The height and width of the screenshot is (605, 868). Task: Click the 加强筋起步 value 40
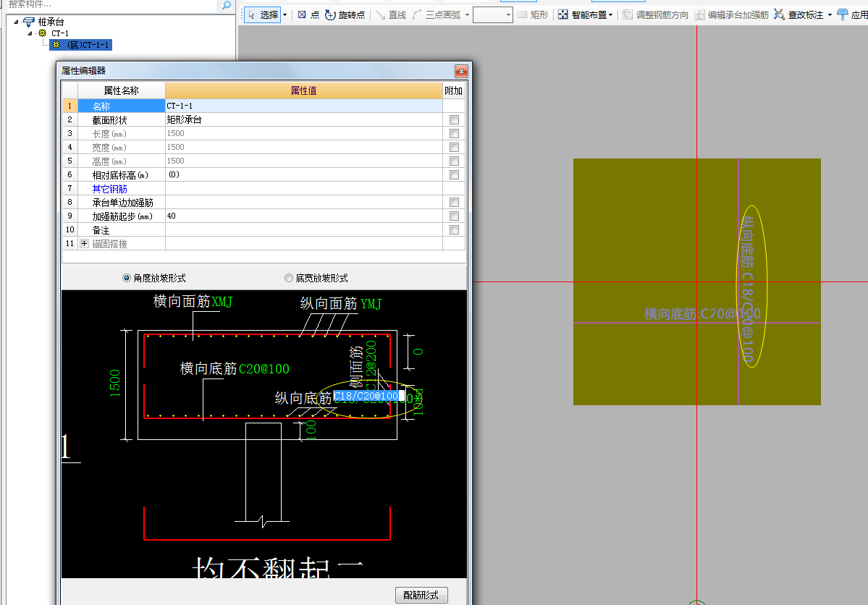304,216
